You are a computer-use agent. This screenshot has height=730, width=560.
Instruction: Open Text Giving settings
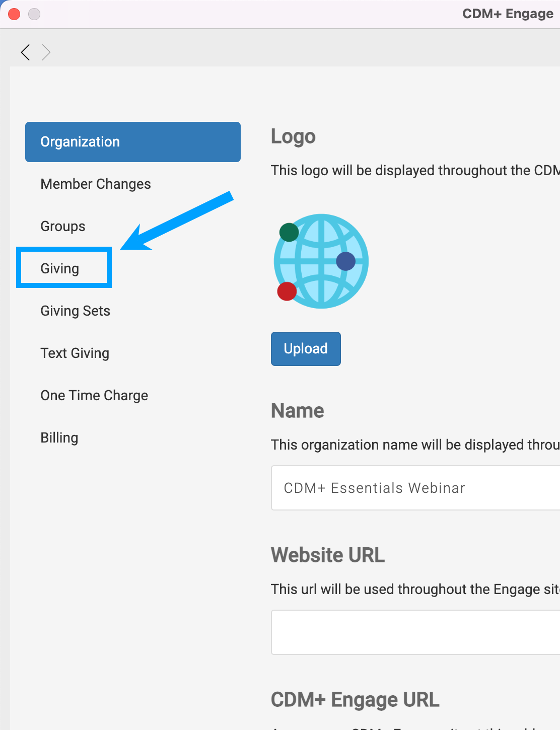click(x=75, y=353)
